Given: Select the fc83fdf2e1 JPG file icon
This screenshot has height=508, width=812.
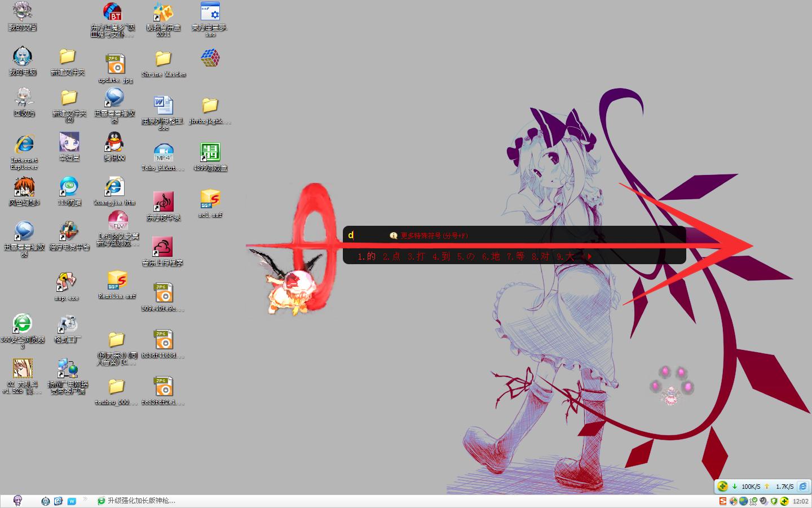Looking at the screenshot, I should tap(163, 391).
